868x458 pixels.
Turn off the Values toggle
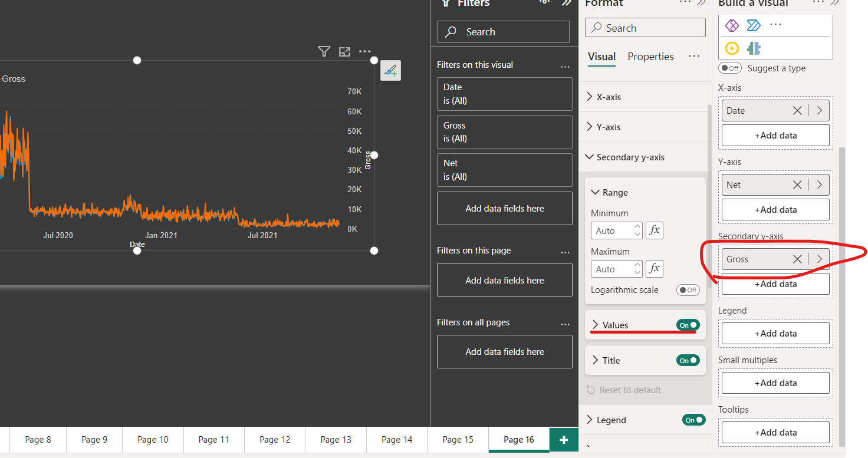[x=688, y=325]
